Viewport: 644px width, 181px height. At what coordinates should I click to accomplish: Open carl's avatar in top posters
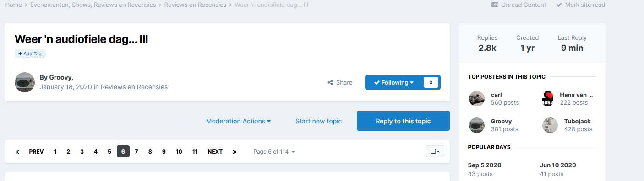(x=477, y=99)
